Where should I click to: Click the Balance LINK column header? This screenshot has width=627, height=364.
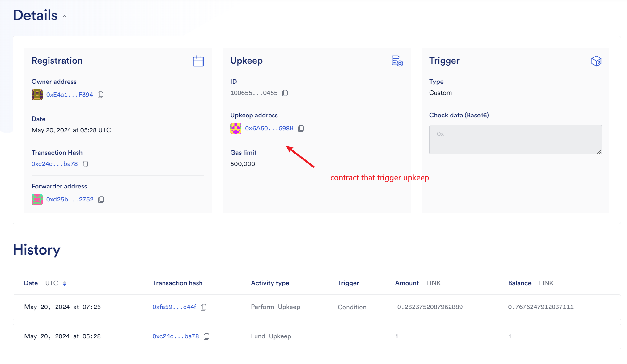531,283
